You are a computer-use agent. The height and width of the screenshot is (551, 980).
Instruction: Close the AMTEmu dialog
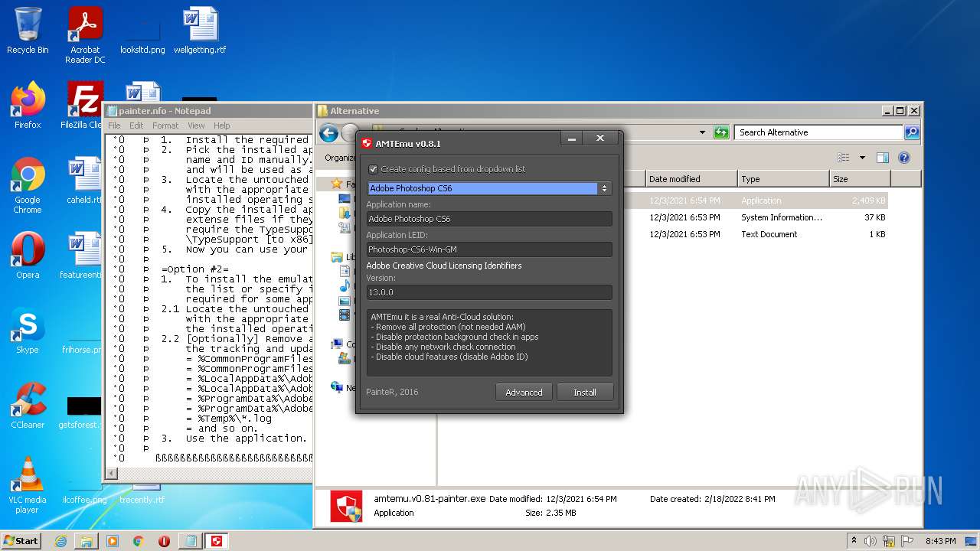[x=600, y=139]
